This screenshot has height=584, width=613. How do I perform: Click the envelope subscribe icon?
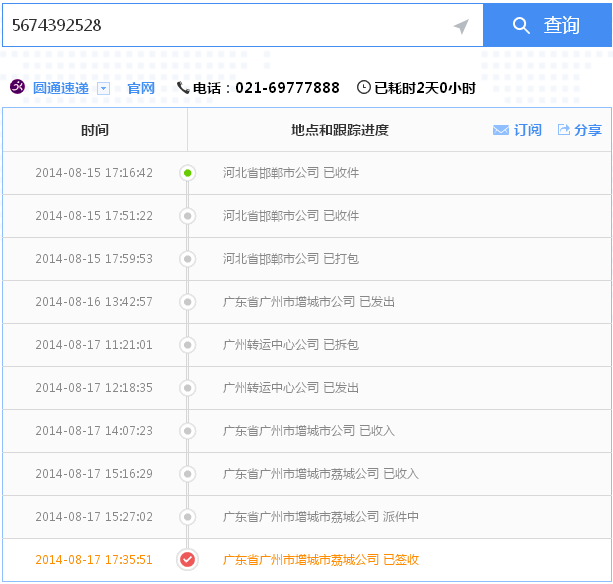[x=501, y=130]
